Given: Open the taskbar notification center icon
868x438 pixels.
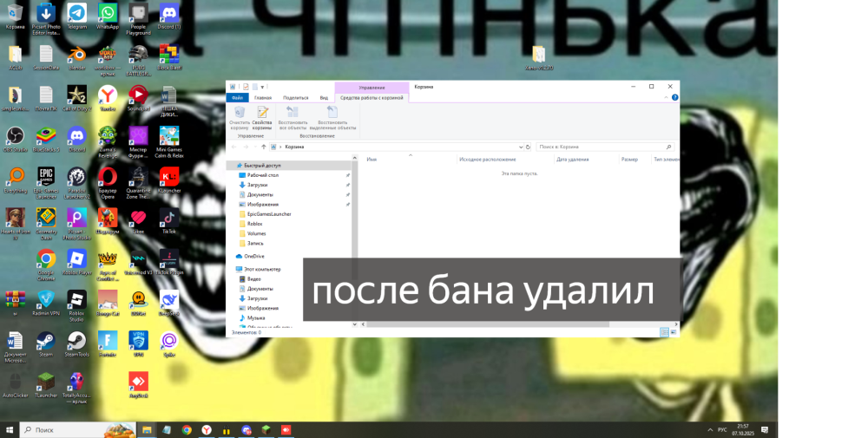Looking at the screenshot, I should click(x=765, y=429).
